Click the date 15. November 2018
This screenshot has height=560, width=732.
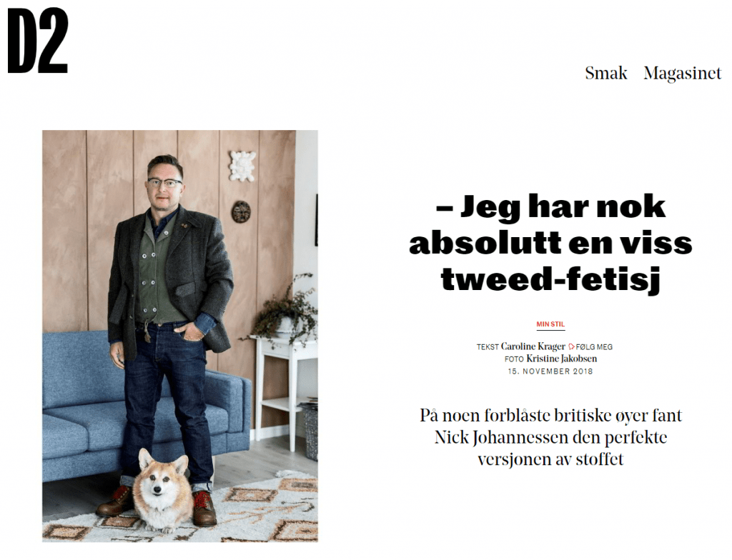[x=550, y=371]
